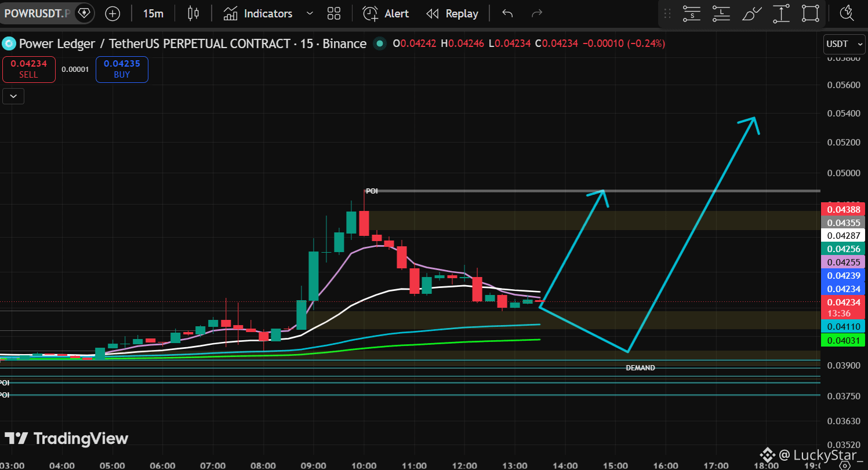
Task: Click the 0.04234 SELL button
Action: tap(28, 69)
